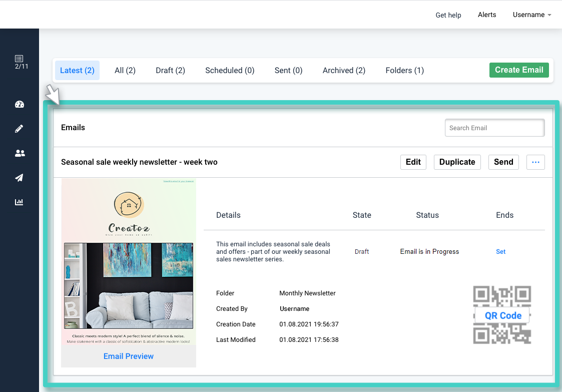Image resolution: width=562 pixels, height=392 pixels.
Task: Go to the Folders (1) tab
Action: pos(405,70)
